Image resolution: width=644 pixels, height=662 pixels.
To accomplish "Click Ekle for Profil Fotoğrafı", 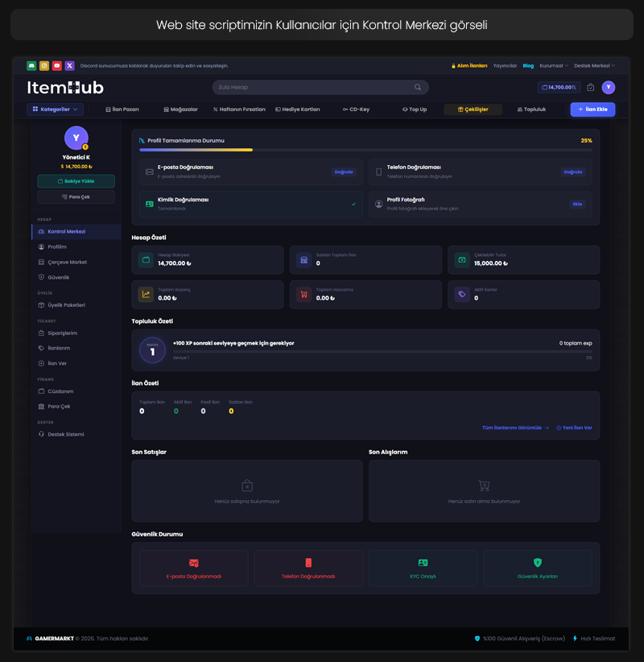I will point(577,204).
